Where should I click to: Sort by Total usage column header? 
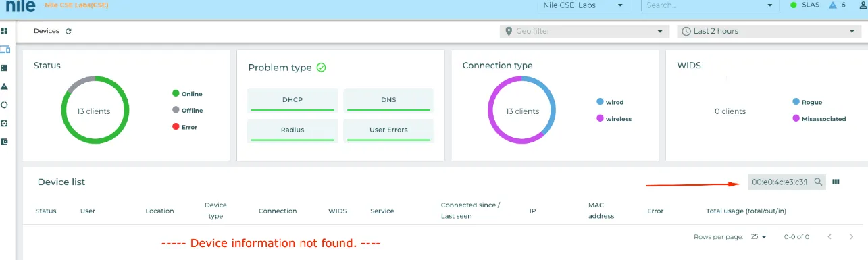[746, 211]
